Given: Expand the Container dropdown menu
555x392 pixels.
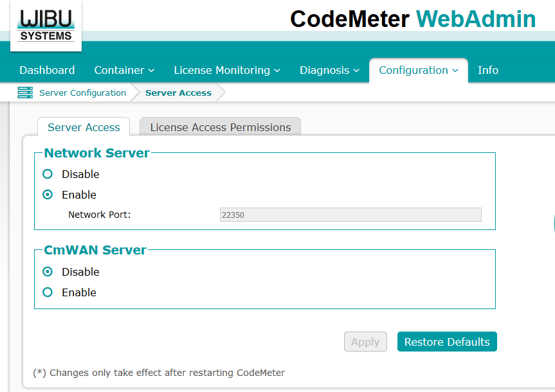Looking at the screenshot, I should pyautogui.click(x=124, y=70).
